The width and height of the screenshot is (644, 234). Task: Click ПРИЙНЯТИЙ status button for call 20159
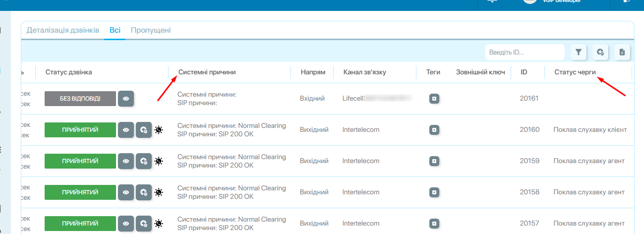(x=80, y=161)
